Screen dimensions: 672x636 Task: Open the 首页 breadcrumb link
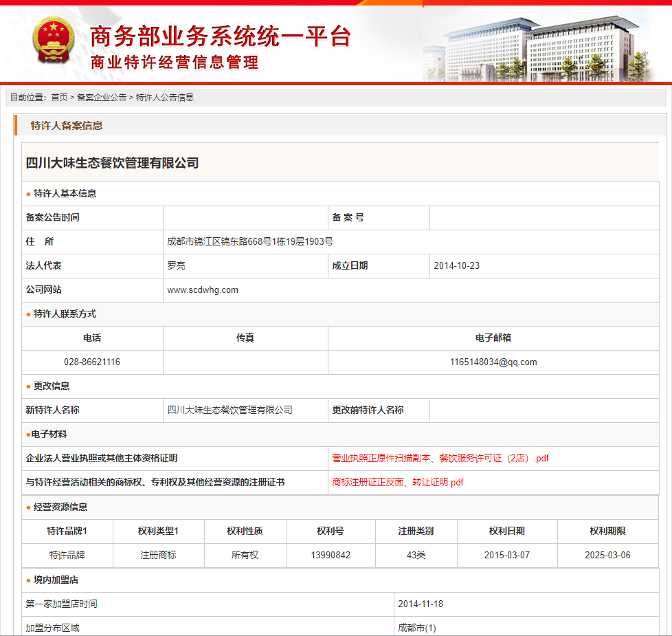click(x=59, y=98)
